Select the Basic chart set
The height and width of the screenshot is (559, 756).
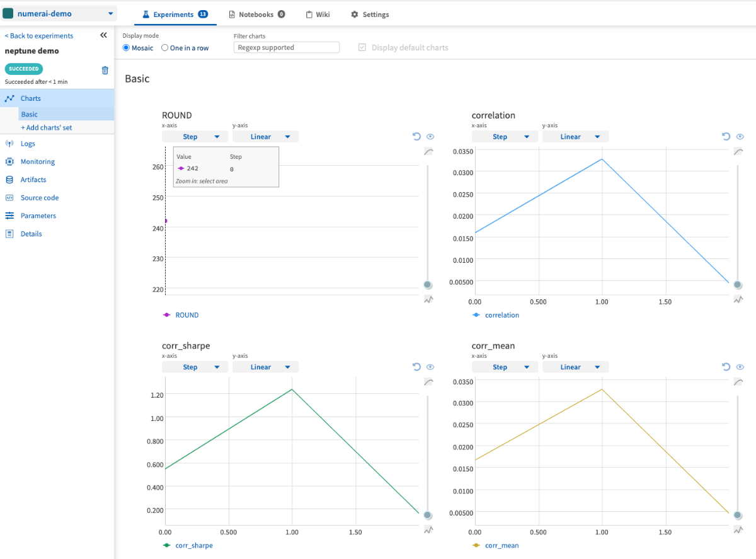66,114
